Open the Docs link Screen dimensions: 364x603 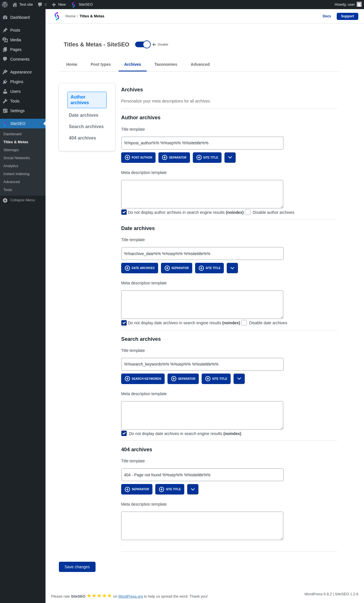click(327, 16)
